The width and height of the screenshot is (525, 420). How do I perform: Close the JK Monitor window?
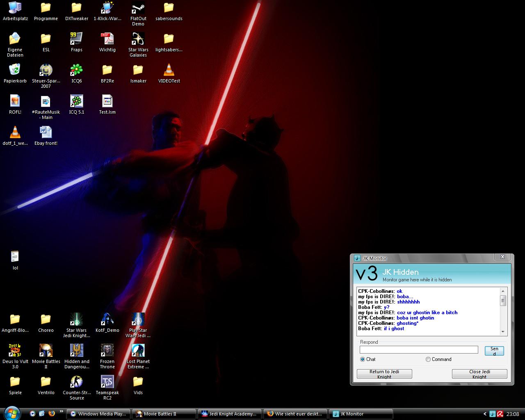coord(502,257)
